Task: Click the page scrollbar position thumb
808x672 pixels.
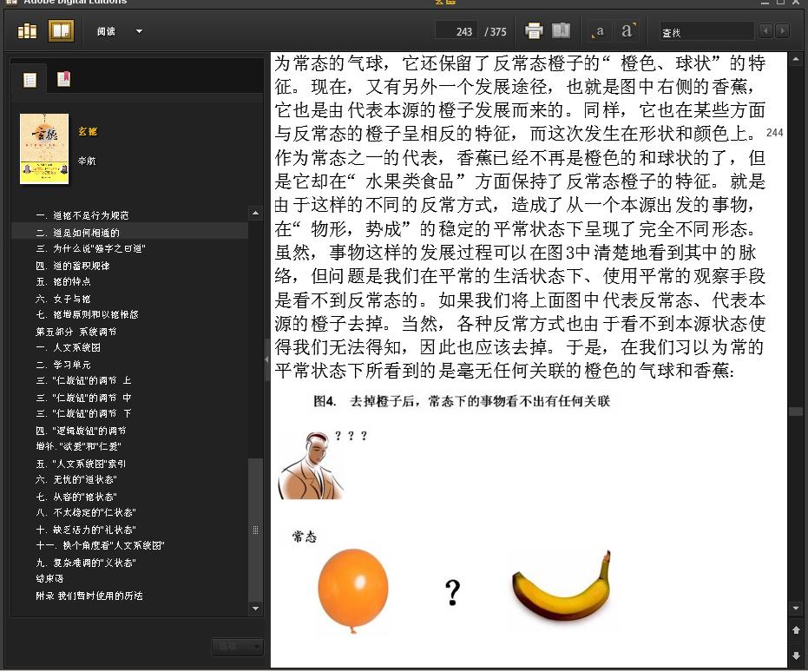Action: 795,412
